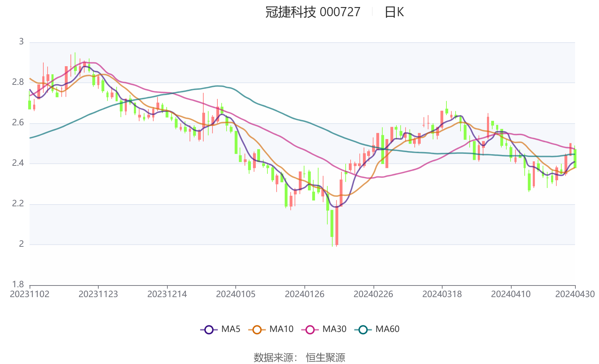Click the 3 price axis label
This screenshot has height=364, width=599.
(21, 42)
